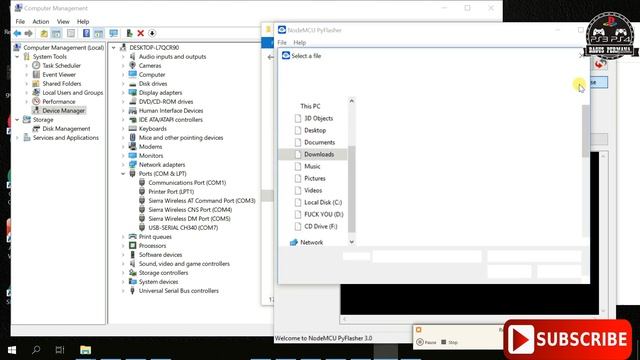Collapse the Storage tree node

17,120
